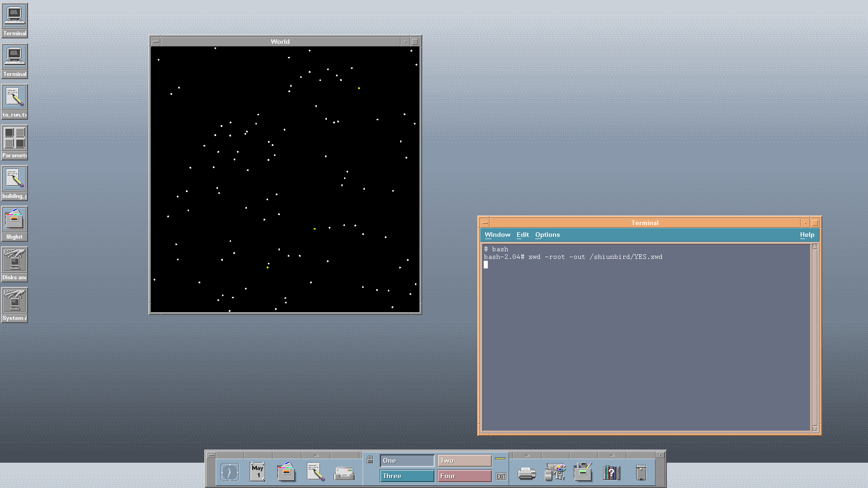Click the Terminal scrollbar down arrow
The height and width of the screenshot is (488, 868).
(815, 428)
